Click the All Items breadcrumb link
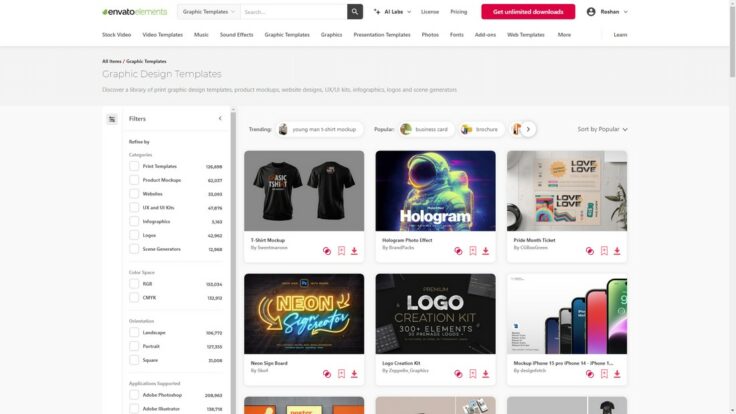Viewport: 736px width, 414px height. click(x=112, y=61)
